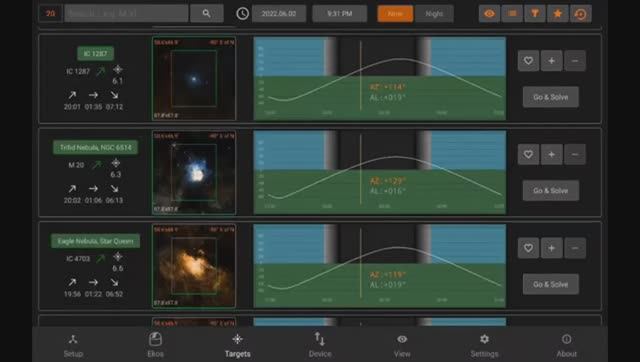Show favorites with the star icon
Screen dimensions: 640x362
pos(558,13)
